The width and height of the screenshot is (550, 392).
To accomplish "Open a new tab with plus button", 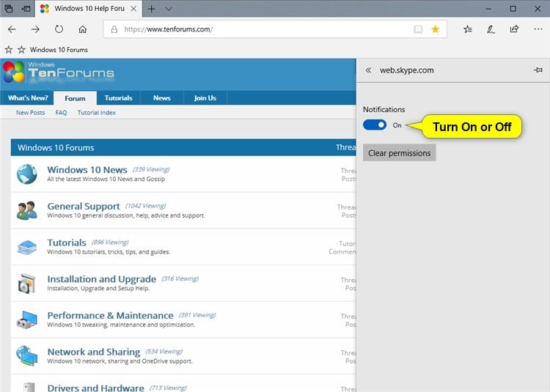I will (152, 9).
